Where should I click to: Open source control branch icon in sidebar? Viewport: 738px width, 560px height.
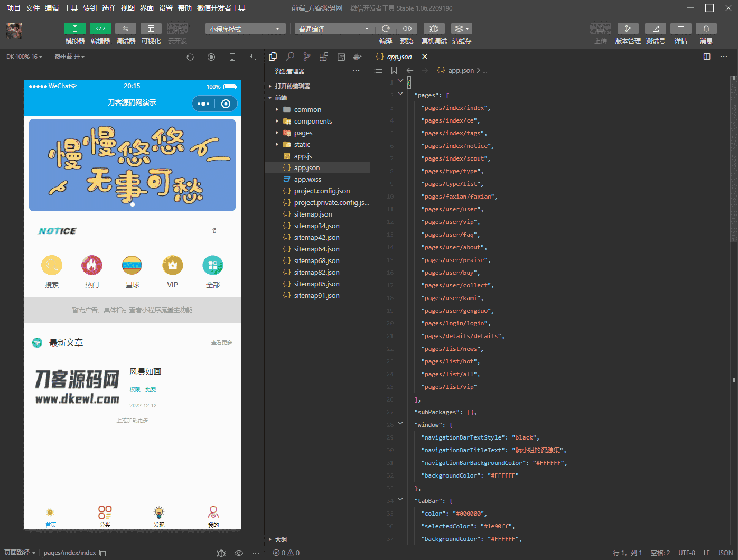[307, 57]
